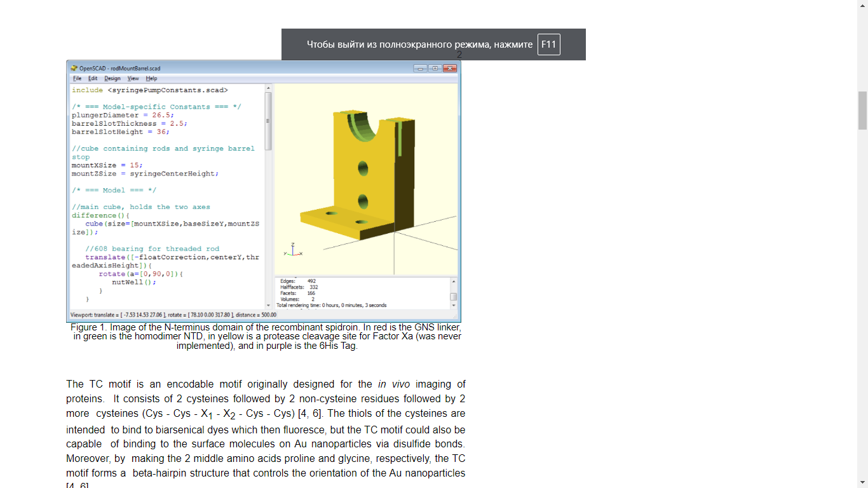This screenshot has width=868, height=488.
Task: Click the console output scroll-down arrow
Action: coord(454,306)
